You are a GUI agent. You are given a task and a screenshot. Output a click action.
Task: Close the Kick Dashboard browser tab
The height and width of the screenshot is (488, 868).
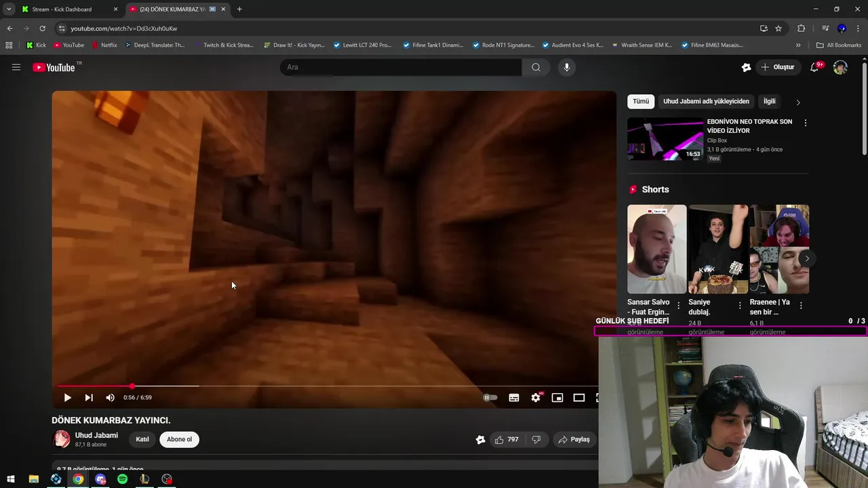(x=115, y=9)
